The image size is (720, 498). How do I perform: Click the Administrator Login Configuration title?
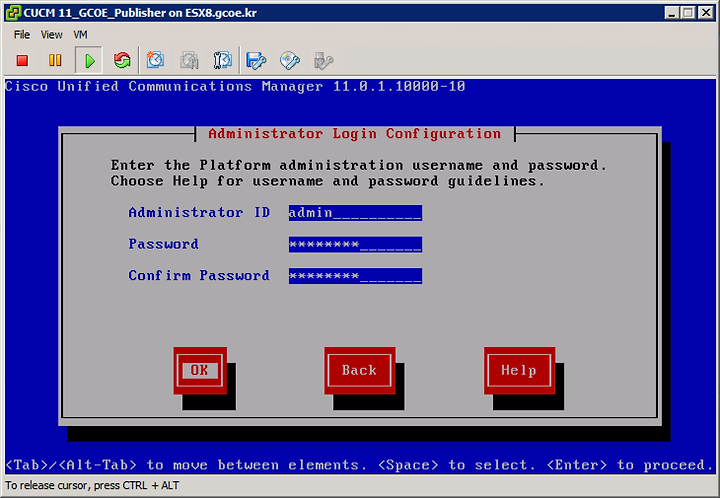pyautogui.click(x=354, y=134)
